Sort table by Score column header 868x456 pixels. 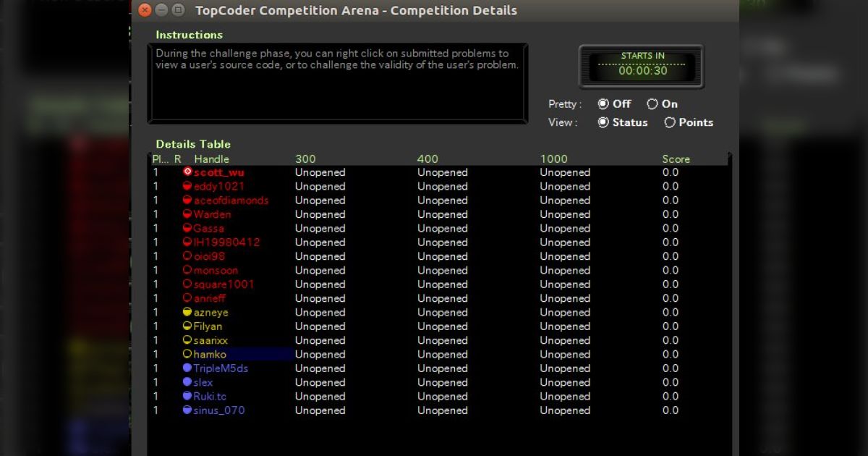click(676, 159)
